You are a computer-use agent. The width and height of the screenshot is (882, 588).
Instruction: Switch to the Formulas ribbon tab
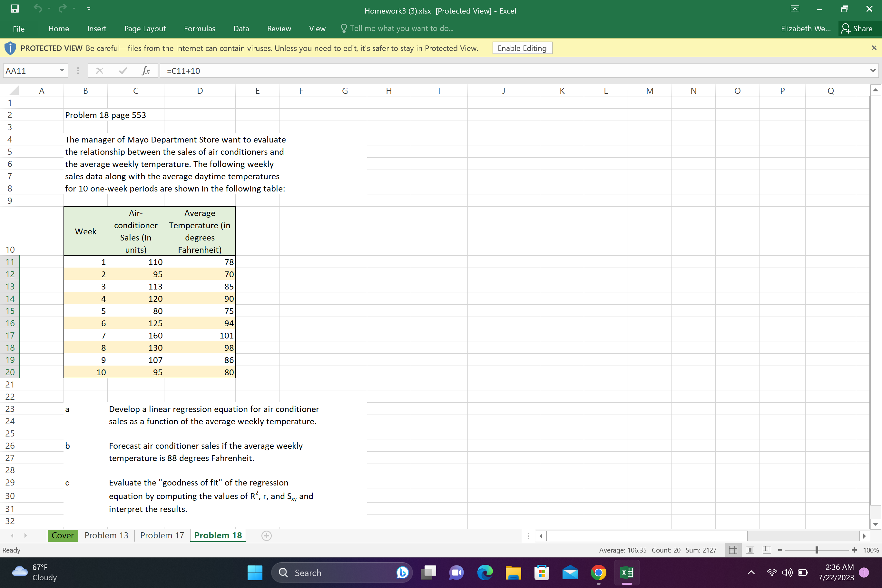pos(200,28)
